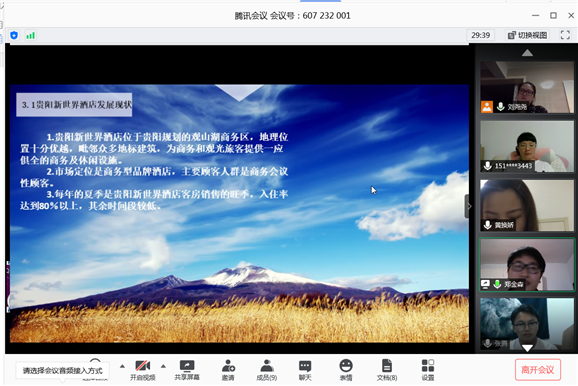Open the chat (聊天) icon
This screenshot has height=386, width=578.
tap(305, 370)
